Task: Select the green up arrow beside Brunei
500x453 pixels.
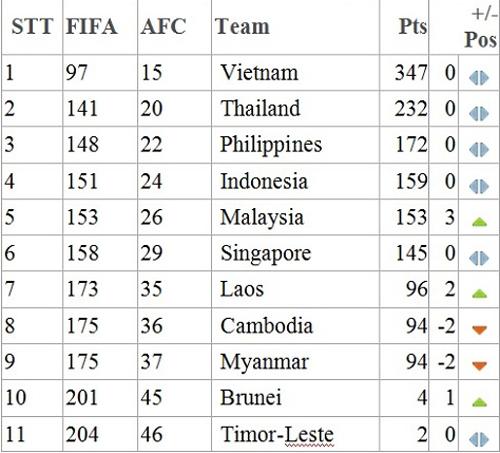Action: [479, 402]
